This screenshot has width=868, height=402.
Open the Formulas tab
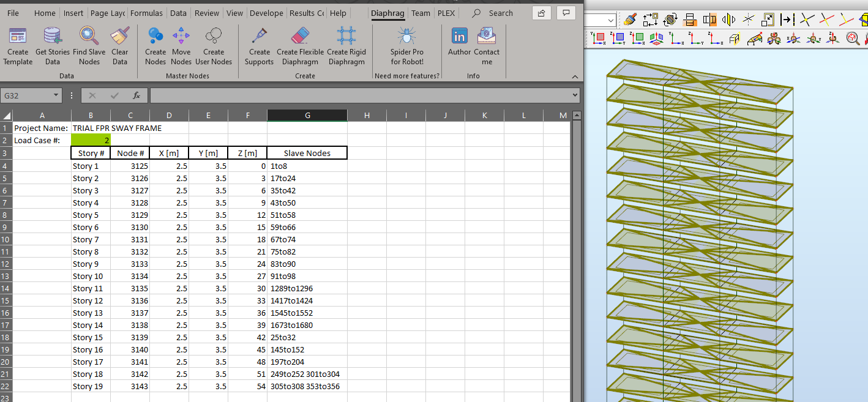tap(146, 13)
